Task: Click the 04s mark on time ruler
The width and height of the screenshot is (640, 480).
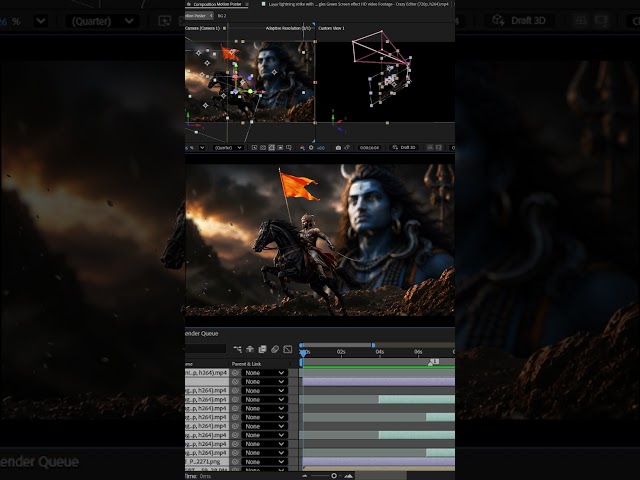Action: (x=380, y=352)
